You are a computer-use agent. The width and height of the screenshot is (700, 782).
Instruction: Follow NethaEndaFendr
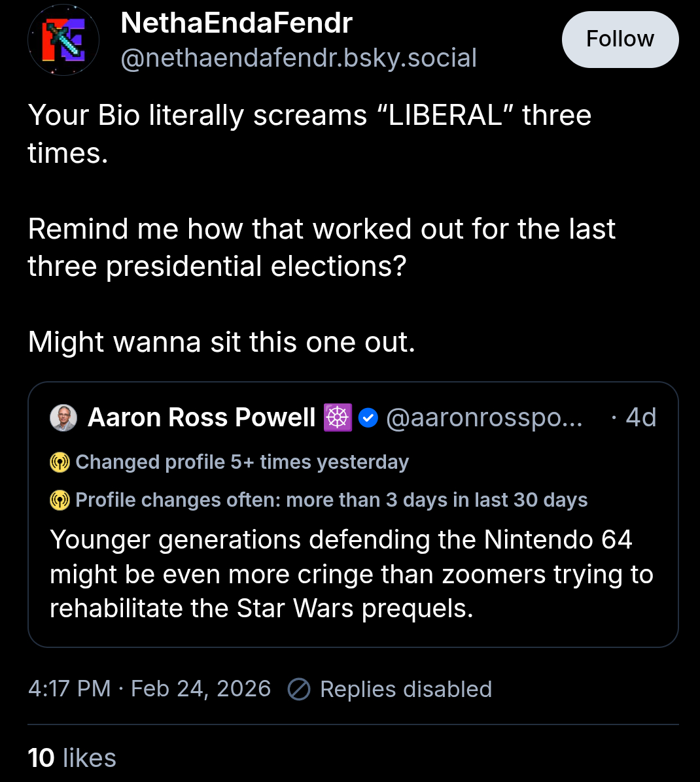[x=620, y=39]
